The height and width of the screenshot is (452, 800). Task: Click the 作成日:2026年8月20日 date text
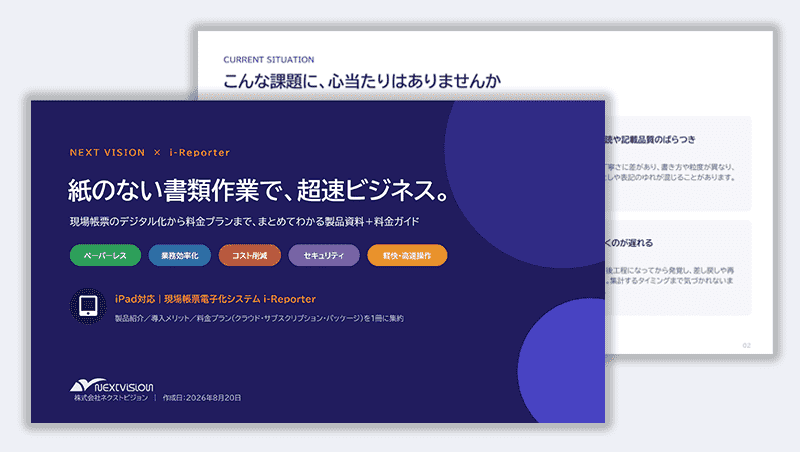pos(202,398)
